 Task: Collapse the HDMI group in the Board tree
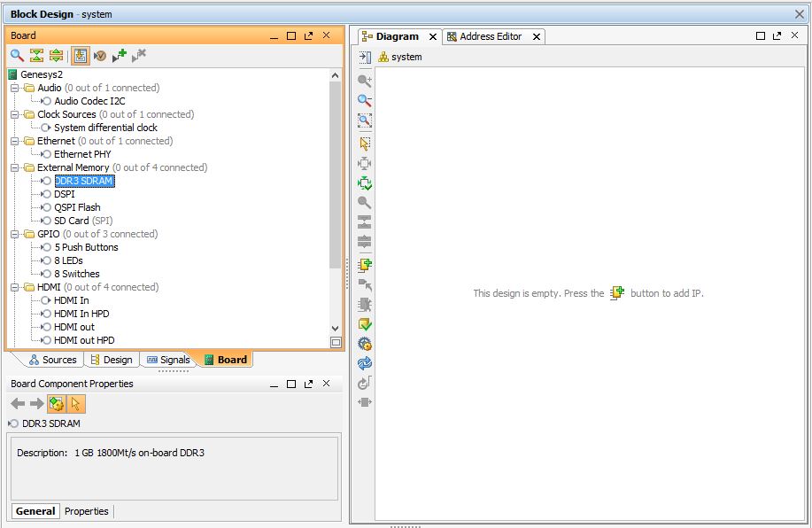(14, 287)
